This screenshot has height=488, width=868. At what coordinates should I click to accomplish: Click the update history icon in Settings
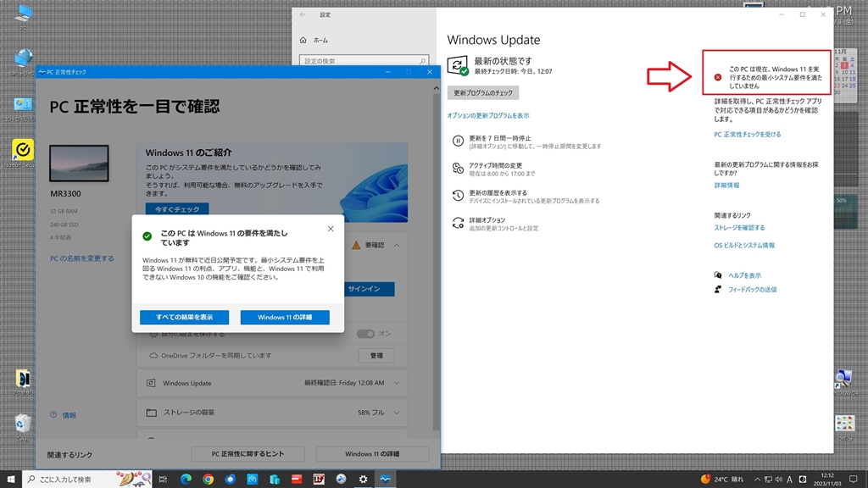point(458,196)
